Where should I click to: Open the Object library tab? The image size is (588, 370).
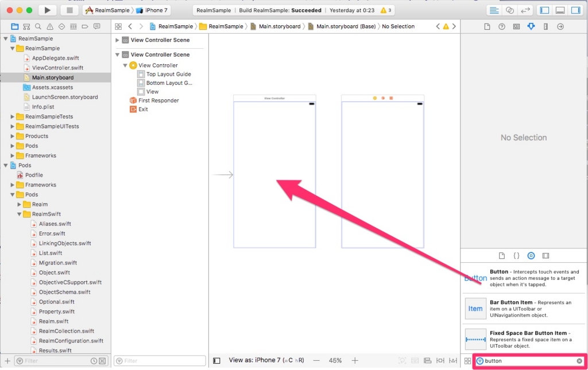click(x=531, y=255)
